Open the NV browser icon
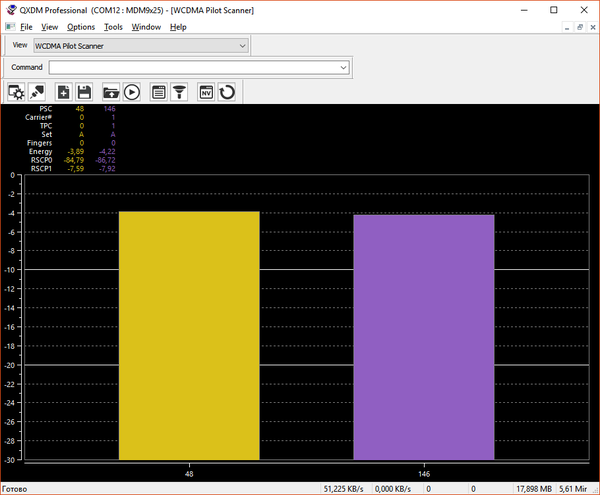The height and width of the screenshot is (495, 600). [206, 92]
